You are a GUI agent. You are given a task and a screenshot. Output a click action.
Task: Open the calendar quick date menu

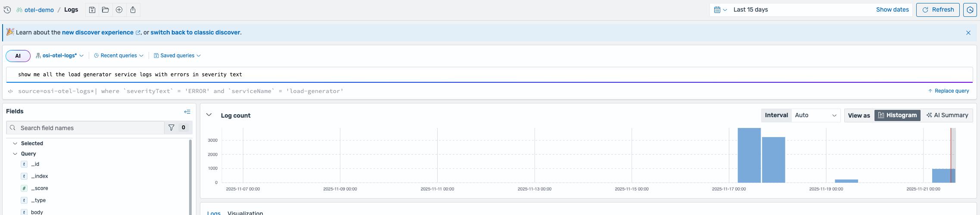click(720, 10)
